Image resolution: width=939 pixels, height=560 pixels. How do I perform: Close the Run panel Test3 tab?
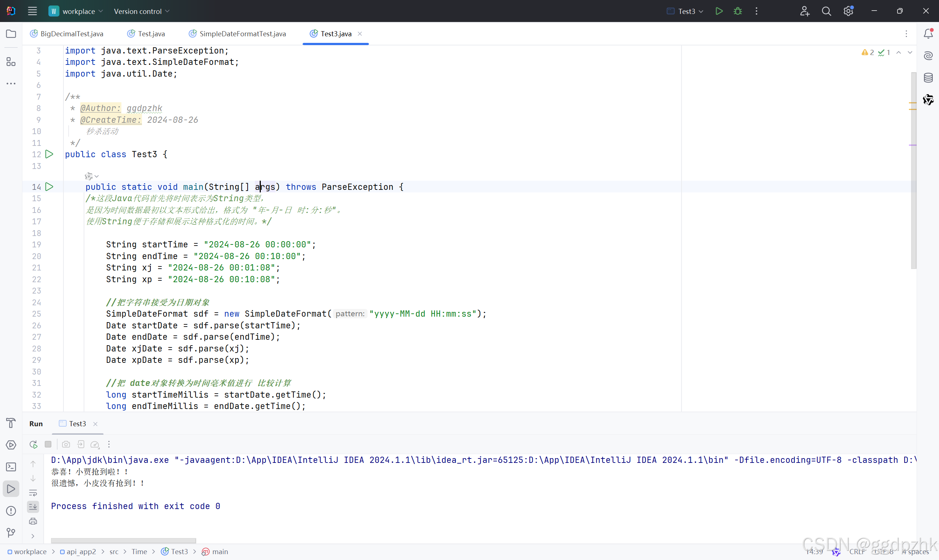tap(95, 424)
